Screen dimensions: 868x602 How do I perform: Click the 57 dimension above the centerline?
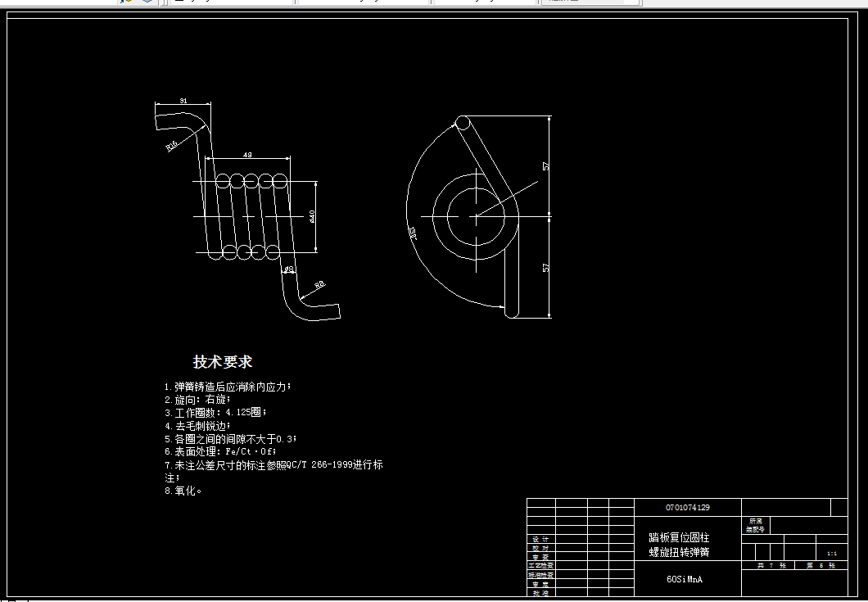coord(546,165)
